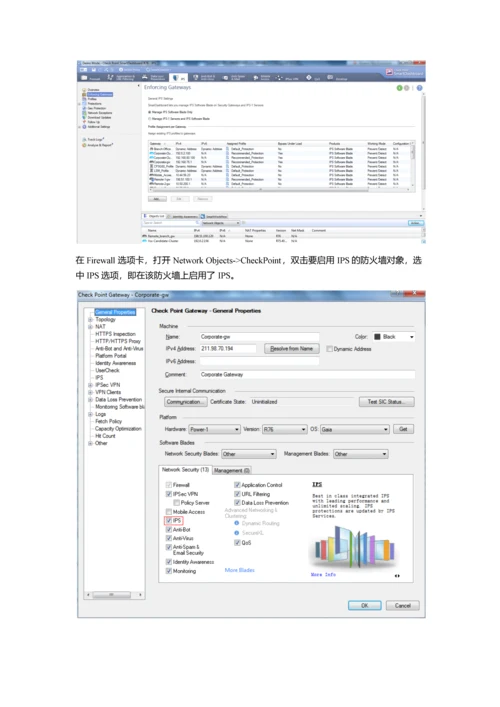Select Fetch Policy in gateway tree

tap(108, 421)
